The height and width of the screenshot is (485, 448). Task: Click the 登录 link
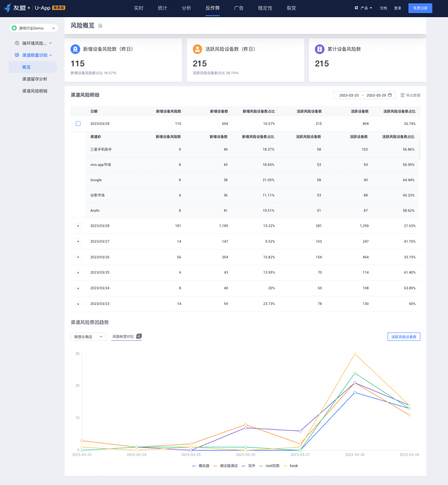398,8
